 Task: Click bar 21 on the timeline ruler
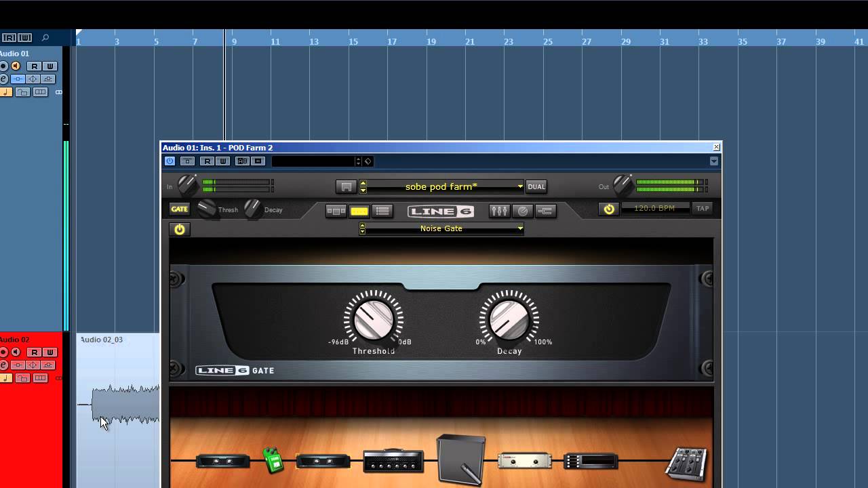470,41
